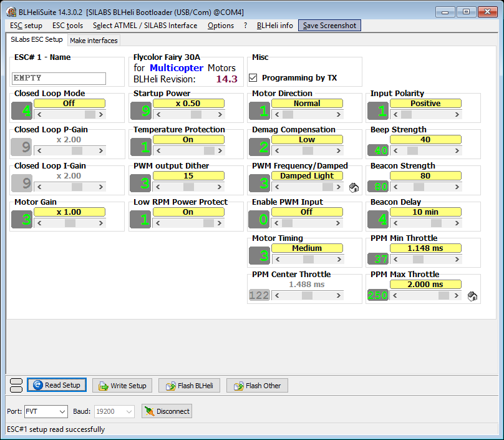Click the Startup Power value badge 9
The image size is (504, 440).
[x=141, y=110]
